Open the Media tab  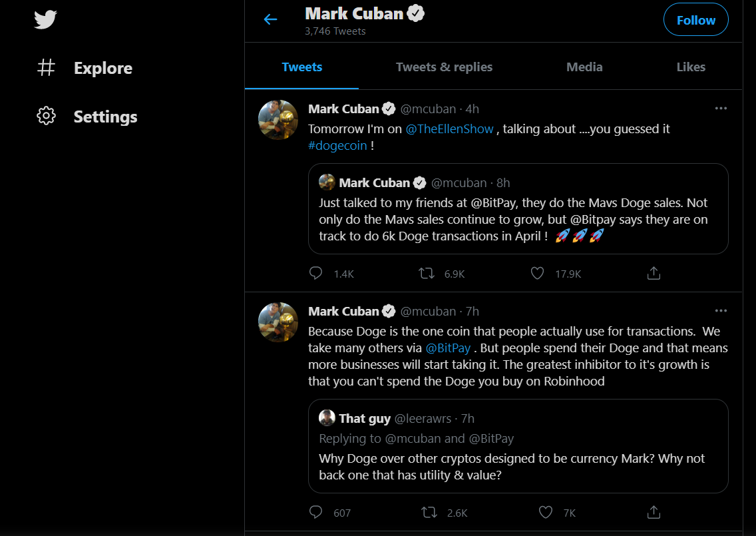pyautogui.click(x=584, y=67)
